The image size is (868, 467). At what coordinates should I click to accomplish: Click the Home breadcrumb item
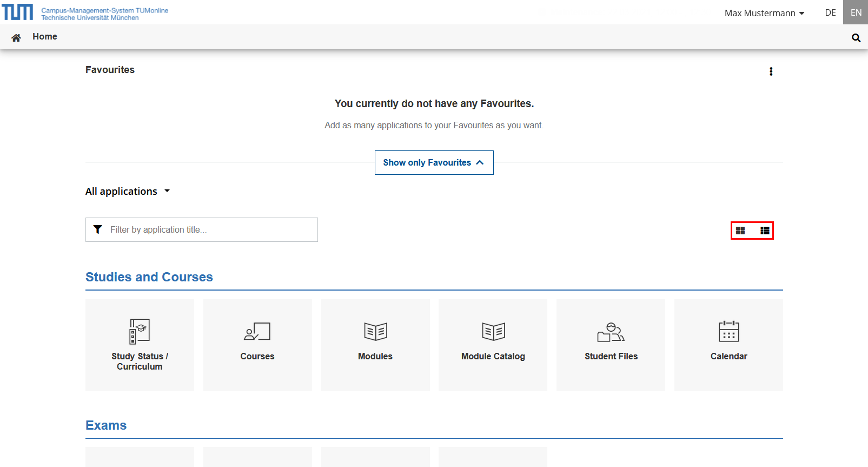45,37
